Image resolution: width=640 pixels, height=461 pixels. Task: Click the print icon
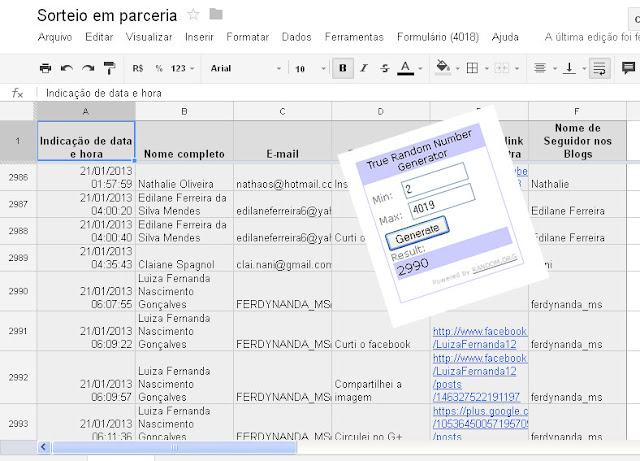pyautogui.click(x=45, y=68)
